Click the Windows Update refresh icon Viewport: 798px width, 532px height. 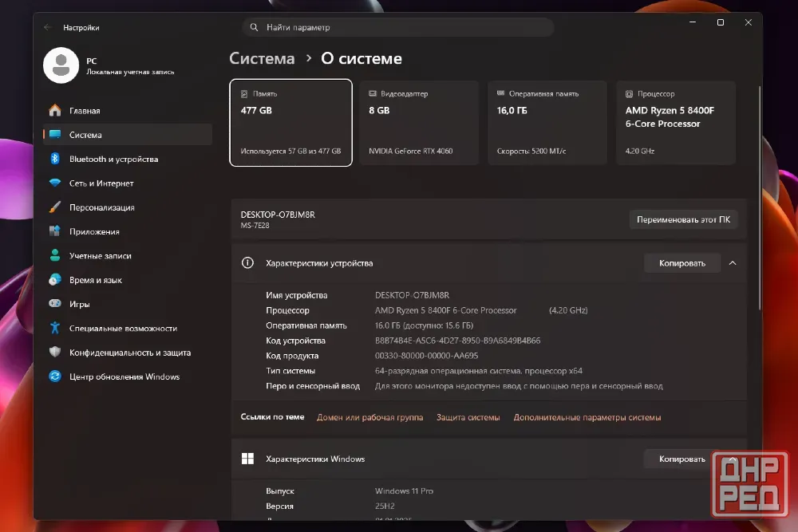[55, 376]
